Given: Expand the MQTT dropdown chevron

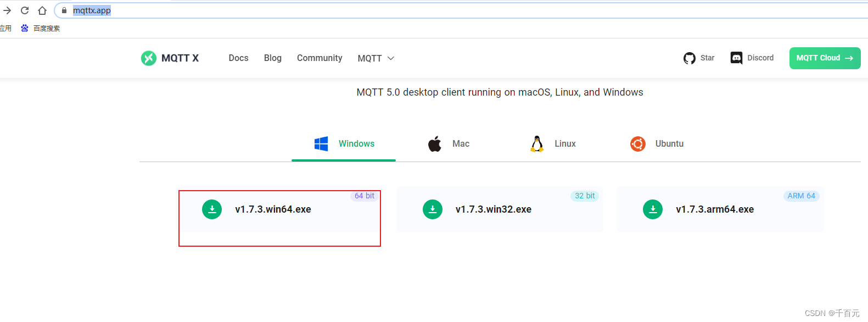Looking at the screenshot, I should tap(391, 58).
